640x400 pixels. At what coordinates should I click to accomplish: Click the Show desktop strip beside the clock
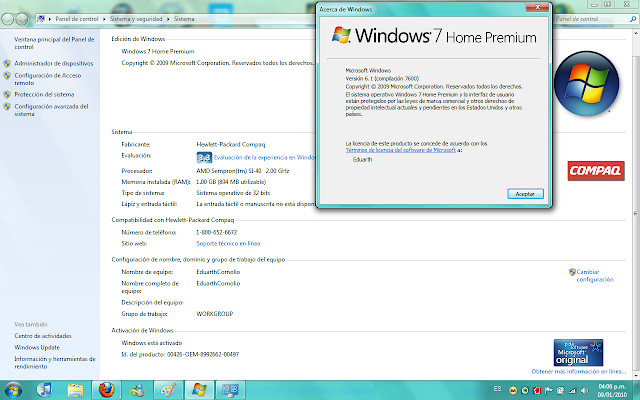point(636,390)
